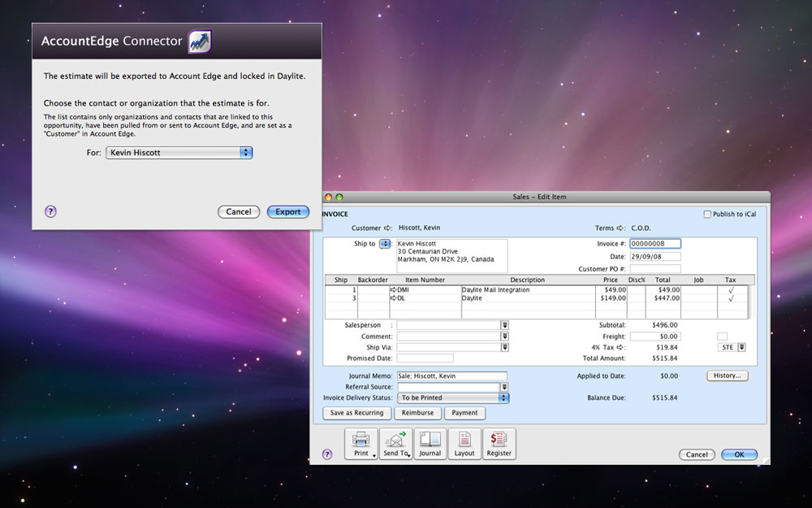Open help in AccountEdge Connector dialog
The height and width of the screenshot is (508, 812).
click(x=50, y=211)
